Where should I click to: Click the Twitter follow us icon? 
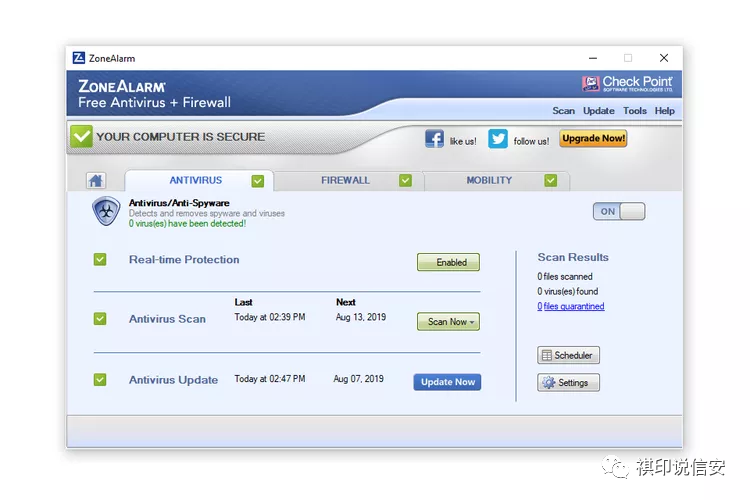click(x=497, y=139)
